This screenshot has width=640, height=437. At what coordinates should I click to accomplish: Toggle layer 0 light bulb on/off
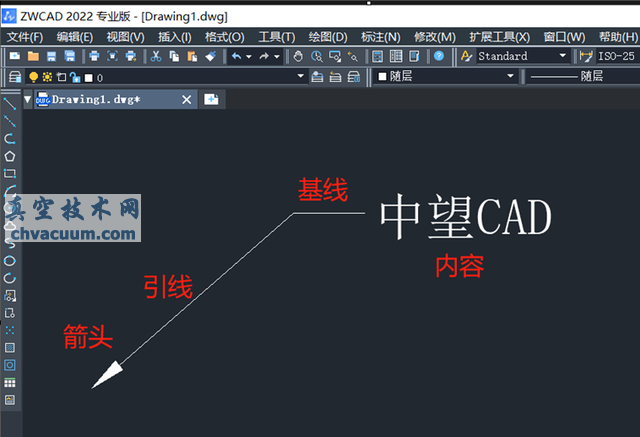click(x=33, y=76)
